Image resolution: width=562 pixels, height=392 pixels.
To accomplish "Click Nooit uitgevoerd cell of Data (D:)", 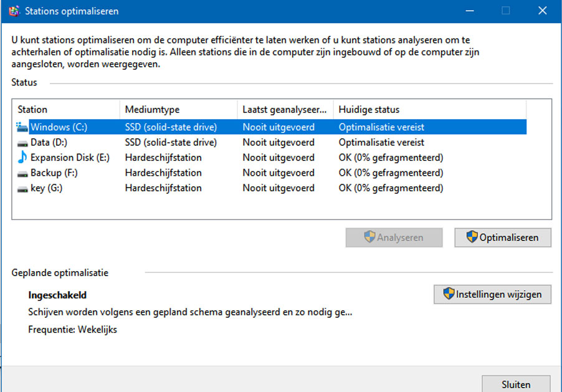I will pos(279,142).
